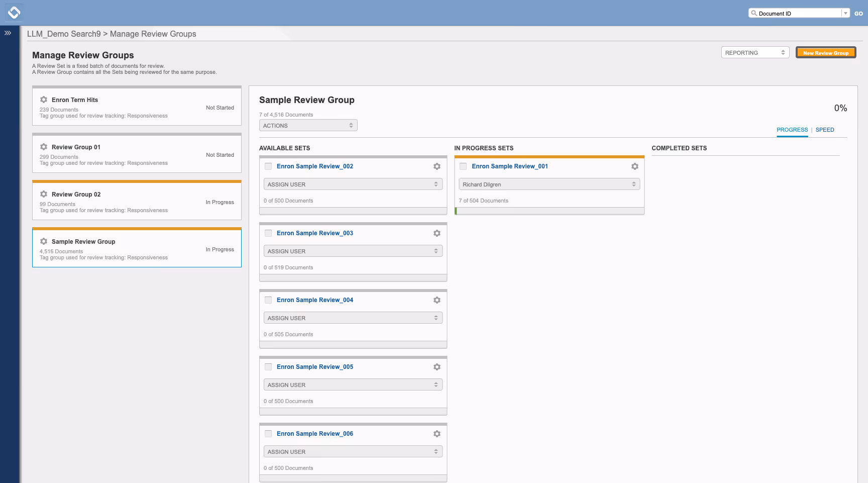This screenshot has width=868, height=483.
Task: Open Assign User dropdown for Review_005
Action: [x=353, y=385]
